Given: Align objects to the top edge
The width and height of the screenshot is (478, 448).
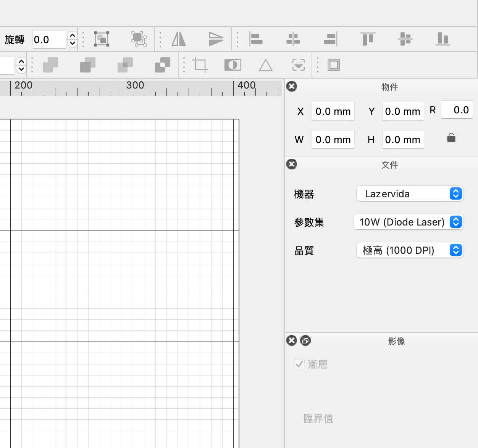Looking at the screenshot, I should coord(368,39).
